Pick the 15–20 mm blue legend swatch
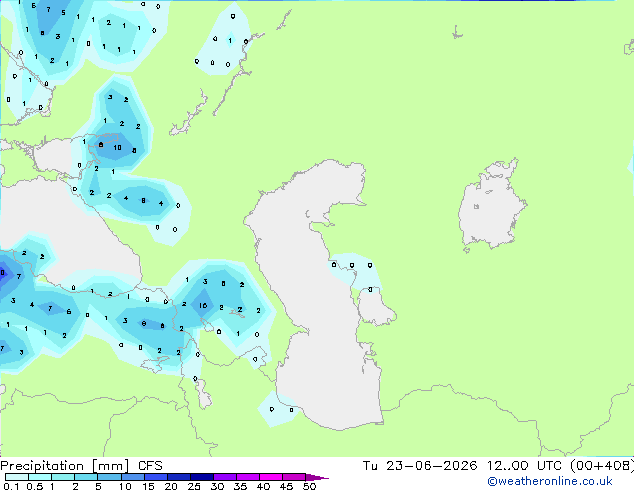The width and height of the screenshot is (634, 490). click(x=156, y=477)
